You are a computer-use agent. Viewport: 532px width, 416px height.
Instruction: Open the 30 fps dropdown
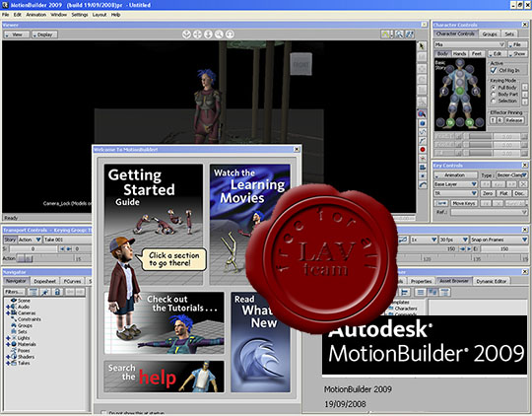454,240
